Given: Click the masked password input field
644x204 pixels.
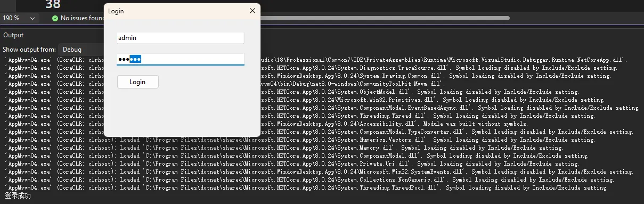Looking at the screenshot, I should pos(180,59).
